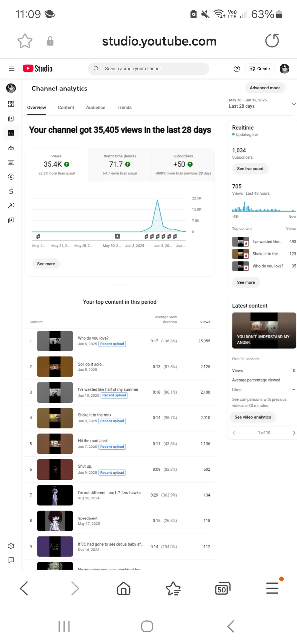Open browser home button

[124, 589]
